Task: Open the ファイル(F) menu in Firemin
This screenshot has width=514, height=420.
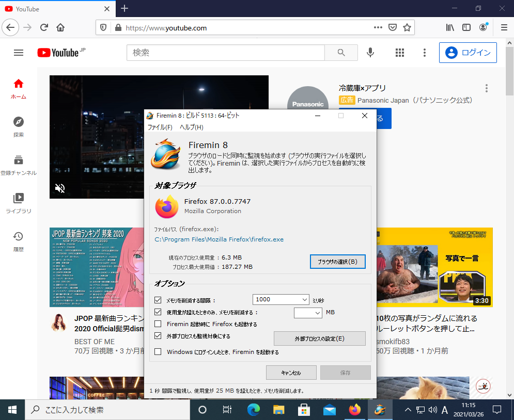Action: [x=160, y=127]
